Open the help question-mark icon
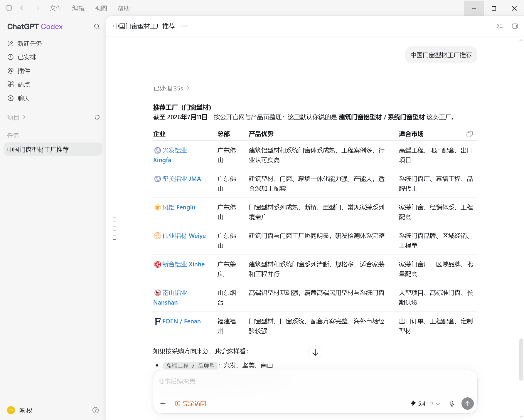The height and width of the screenshot is (420, 524). pyautogui.click(x=95, y=410)
